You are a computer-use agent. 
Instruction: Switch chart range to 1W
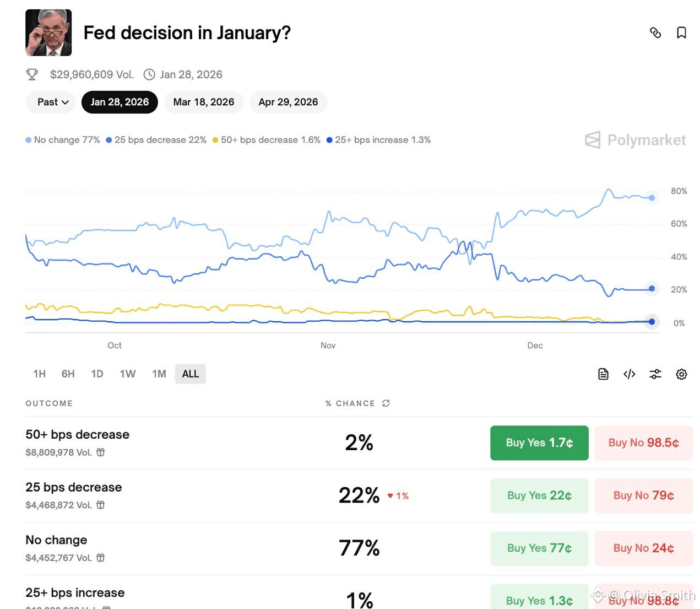(x=128, y=374)
